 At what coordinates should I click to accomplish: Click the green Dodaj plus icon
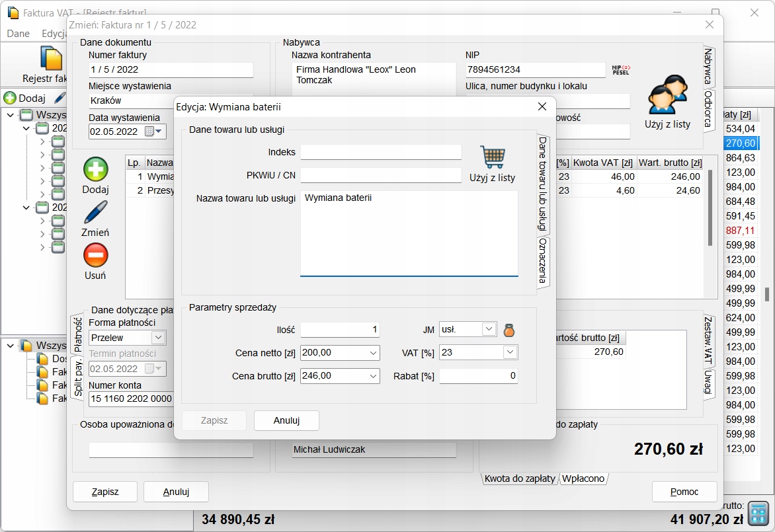95,170
